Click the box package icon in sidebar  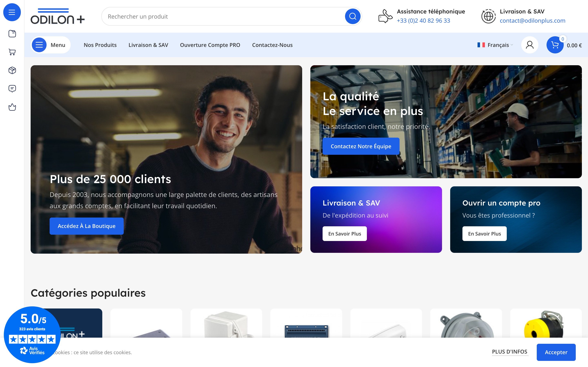pyautogui.click(x=12, y=70)
